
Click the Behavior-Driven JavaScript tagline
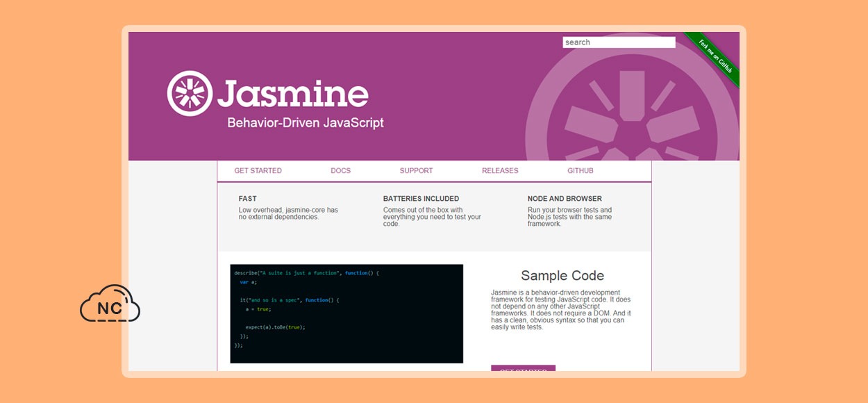click(x=306, y=123)
